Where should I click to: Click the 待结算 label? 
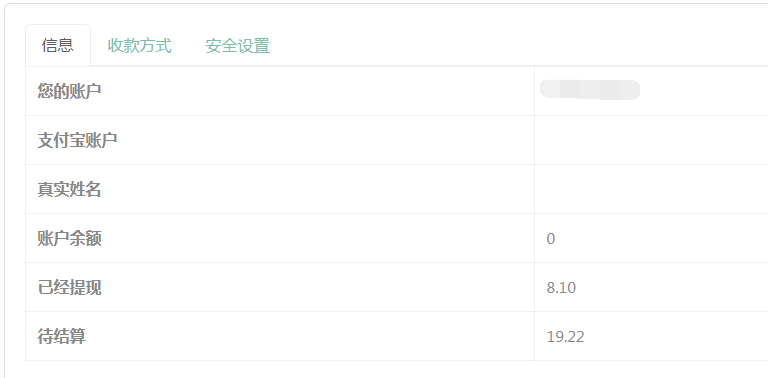point(62,336)
